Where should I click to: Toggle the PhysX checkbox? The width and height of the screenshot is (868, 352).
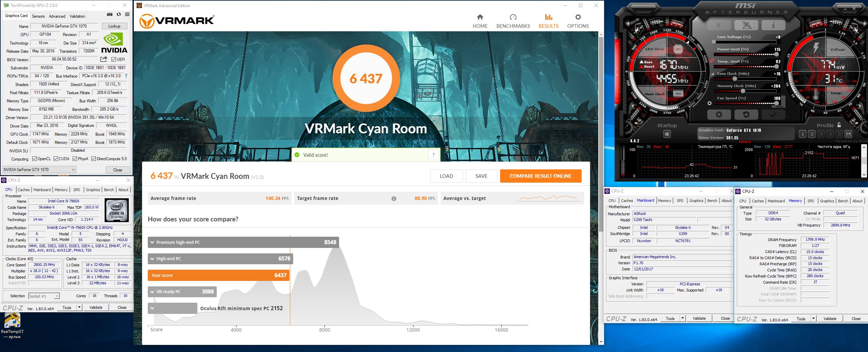75,159
